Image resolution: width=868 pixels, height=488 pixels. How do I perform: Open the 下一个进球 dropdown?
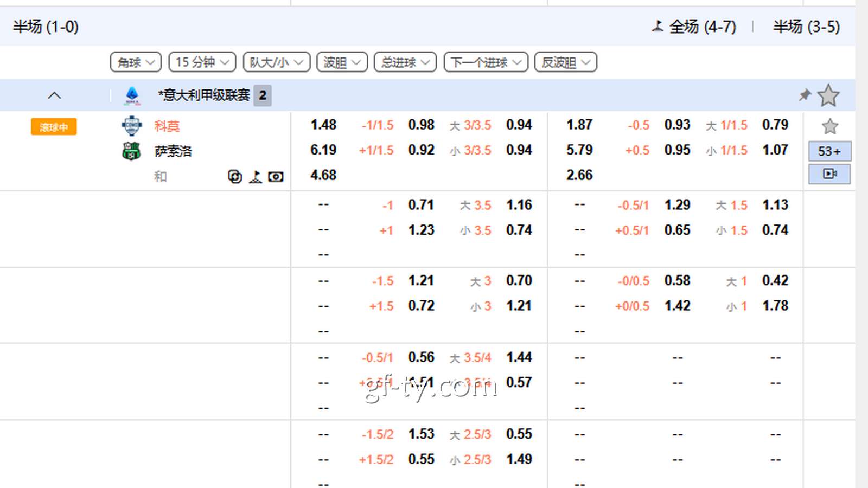tap(486, 62)
